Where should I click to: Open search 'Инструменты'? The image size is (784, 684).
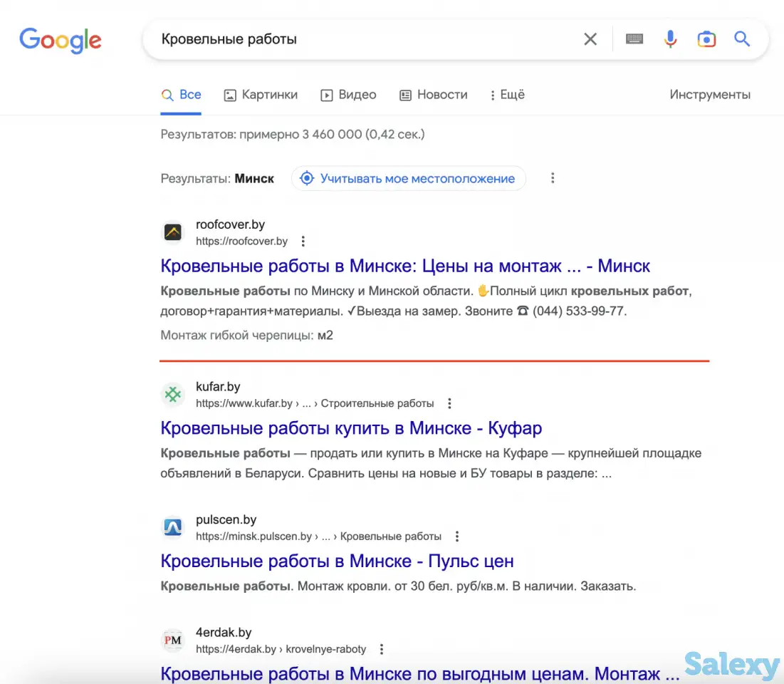pyautogui.click(x=709, y=94)
